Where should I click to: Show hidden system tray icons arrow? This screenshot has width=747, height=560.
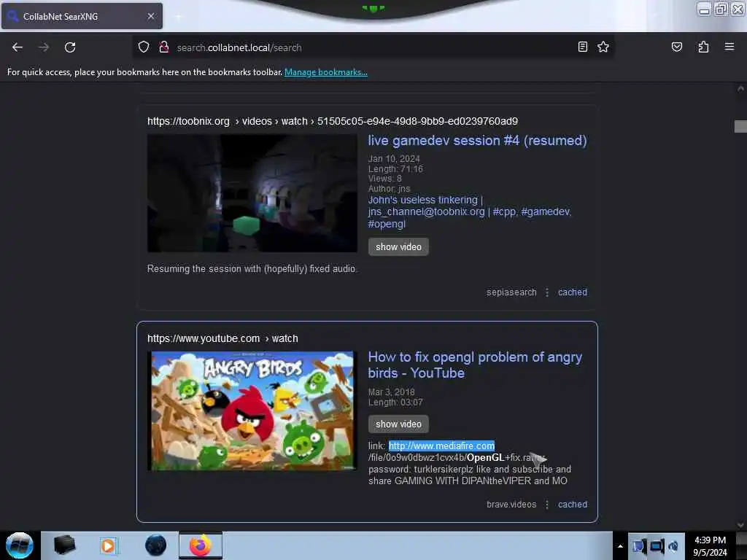620,546
